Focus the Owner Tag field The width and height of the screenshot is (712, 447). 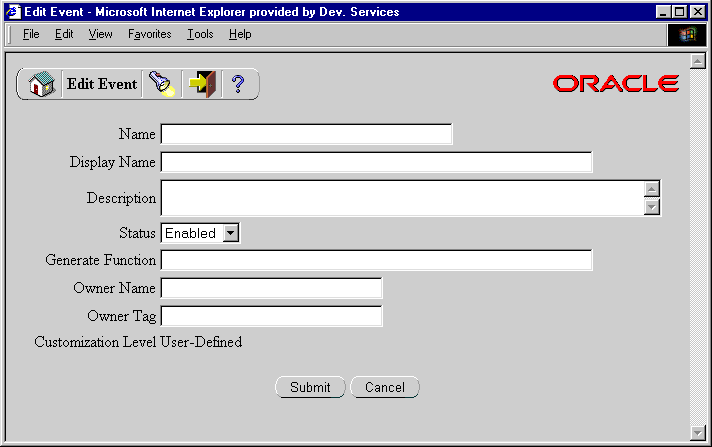271,316
